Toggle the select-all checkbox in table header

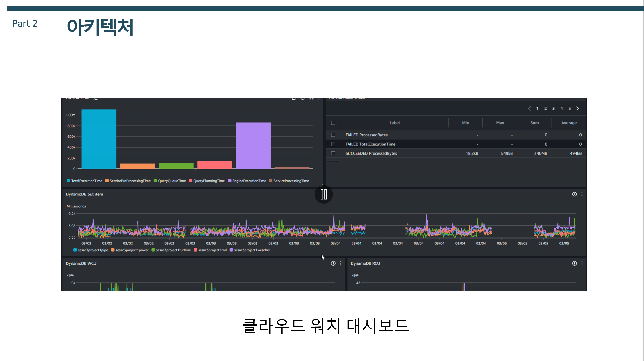333,123
